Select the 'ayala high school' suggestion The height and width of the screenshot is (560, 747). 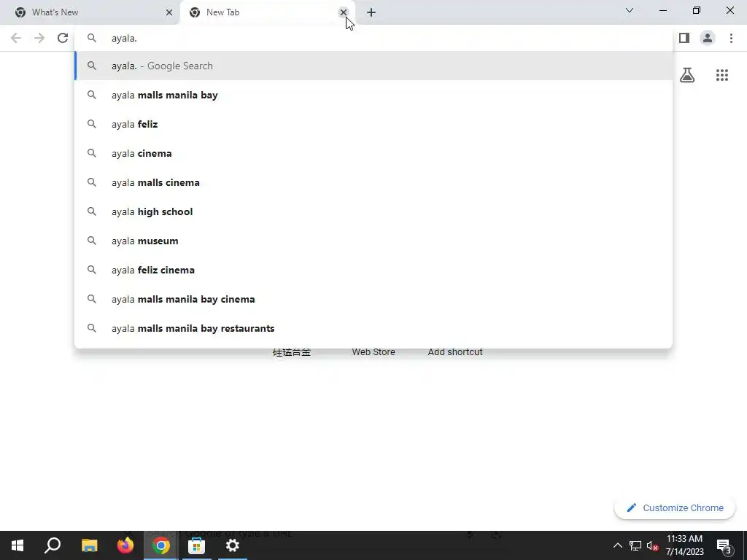pos(373,211)
